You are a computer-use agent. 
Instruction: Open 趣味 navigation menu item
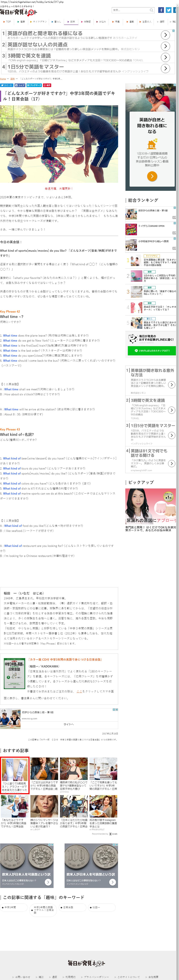coord(71,22)
